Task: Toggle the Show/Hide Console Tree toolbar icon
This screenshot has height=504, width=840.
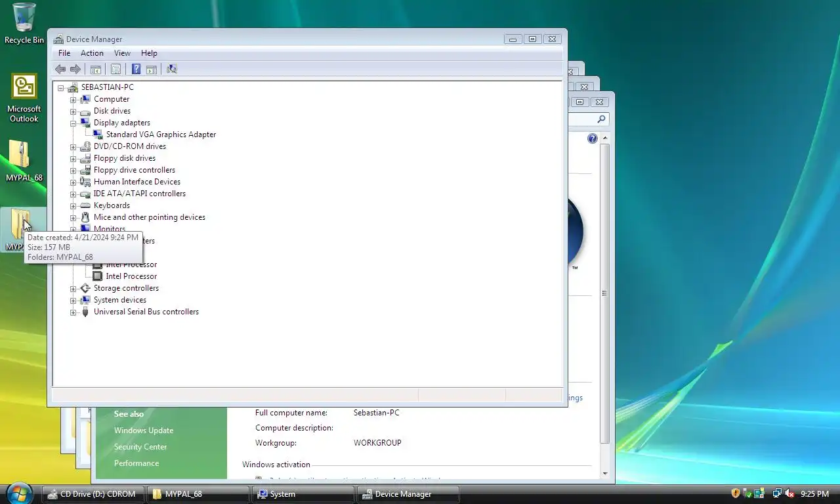Action: 96,69
